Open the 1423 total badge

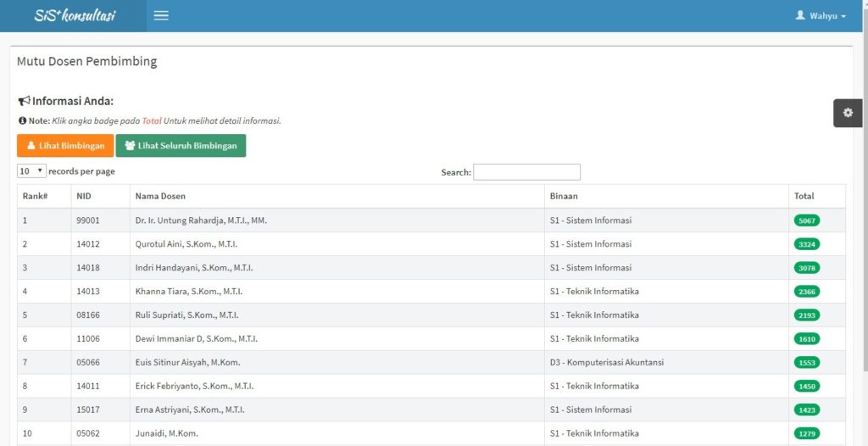[807, 410]
